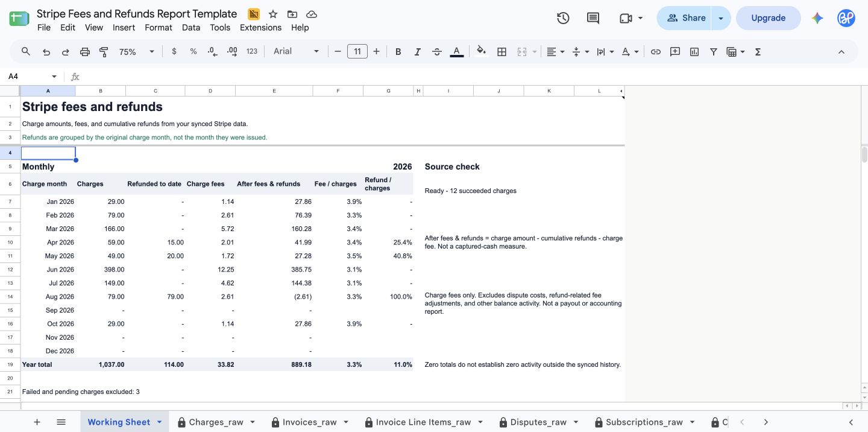Viewport: 868px width, 432px height.
Task: Format as percent
Action: 193,52
